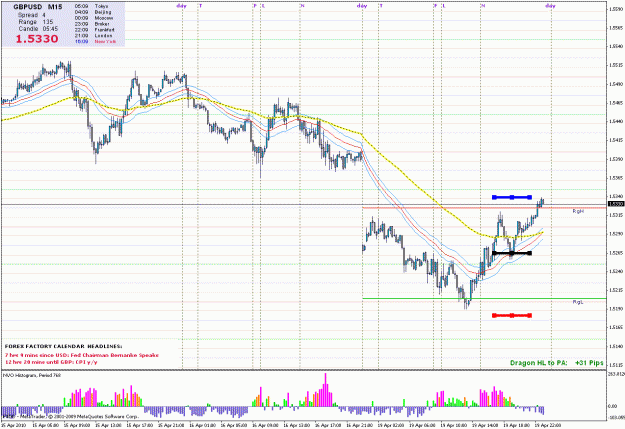Click the GBPUSD M15 chart title

point(38,7)
